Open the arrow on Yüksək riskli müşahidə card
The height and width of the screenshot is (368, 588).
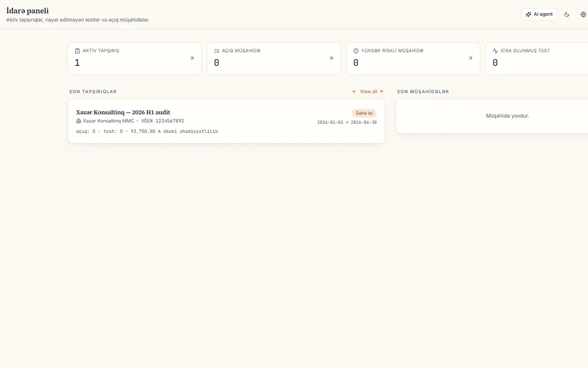[470, 58]
